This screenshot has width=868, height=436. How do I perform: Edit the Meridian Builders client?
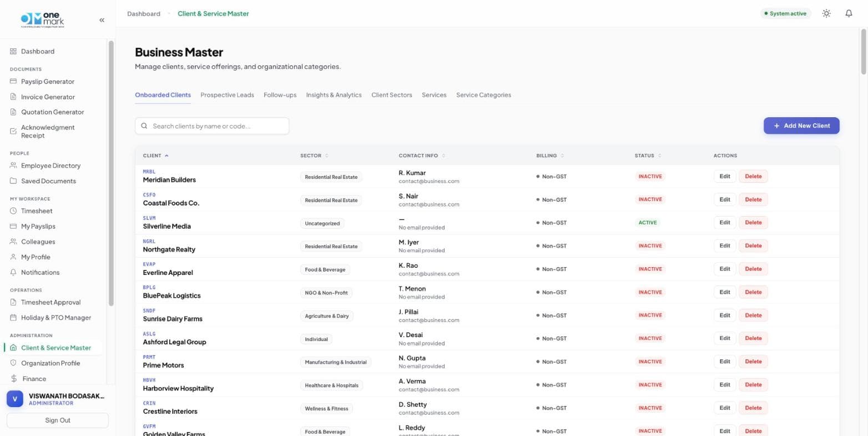[725, 176]
